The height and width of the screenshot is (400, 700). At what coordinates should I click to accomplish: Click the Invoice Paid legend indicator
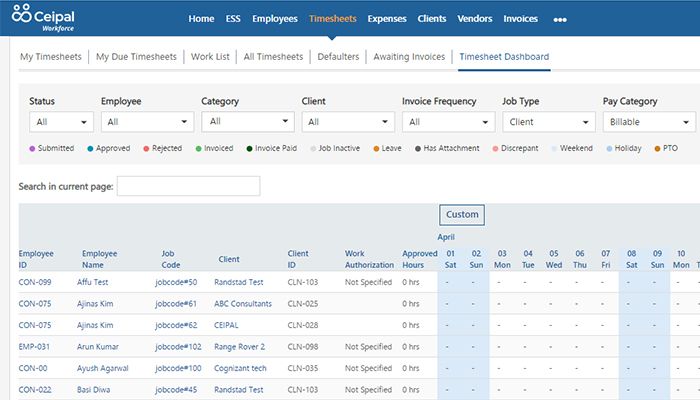tap(249, 148)
